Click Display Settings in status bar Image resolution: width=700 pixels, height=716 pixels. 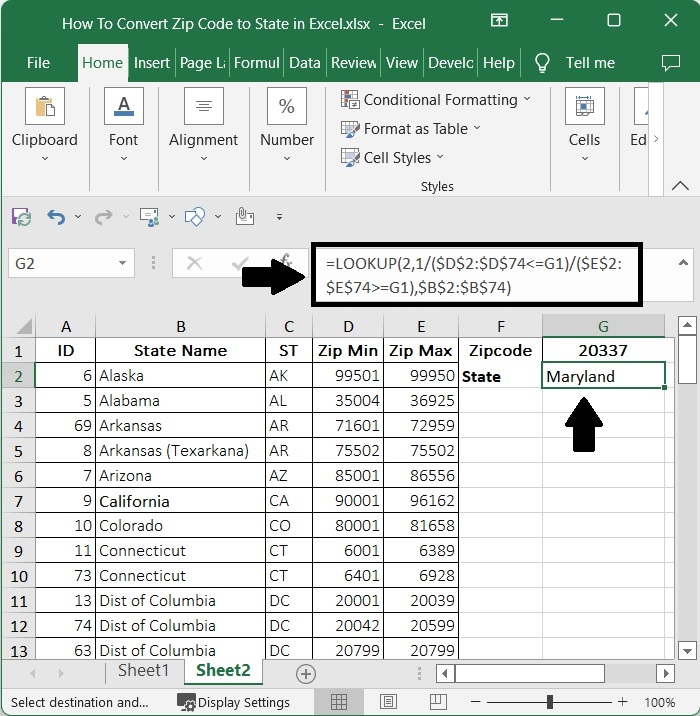click(234, 702)
